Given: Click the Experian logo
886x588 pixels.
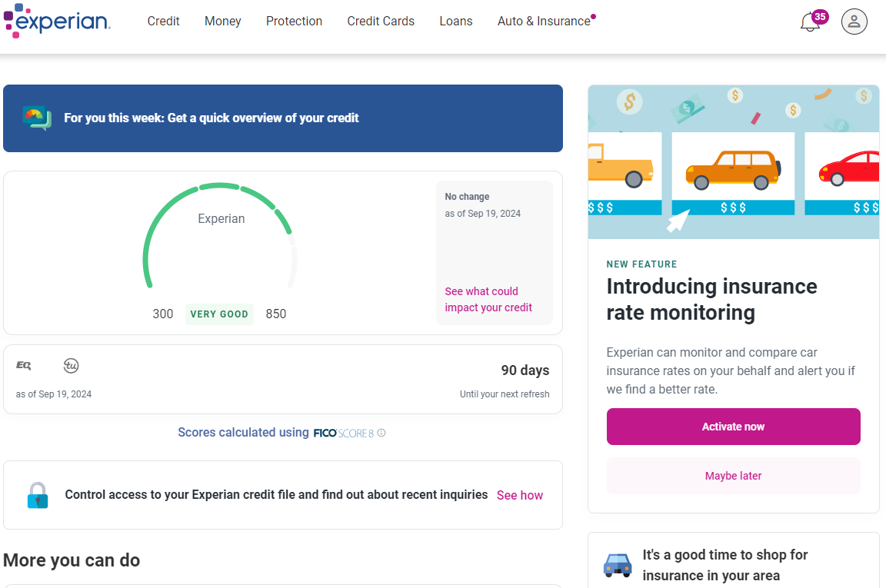Looking at the screenshot, I should [x=58, y=21].
